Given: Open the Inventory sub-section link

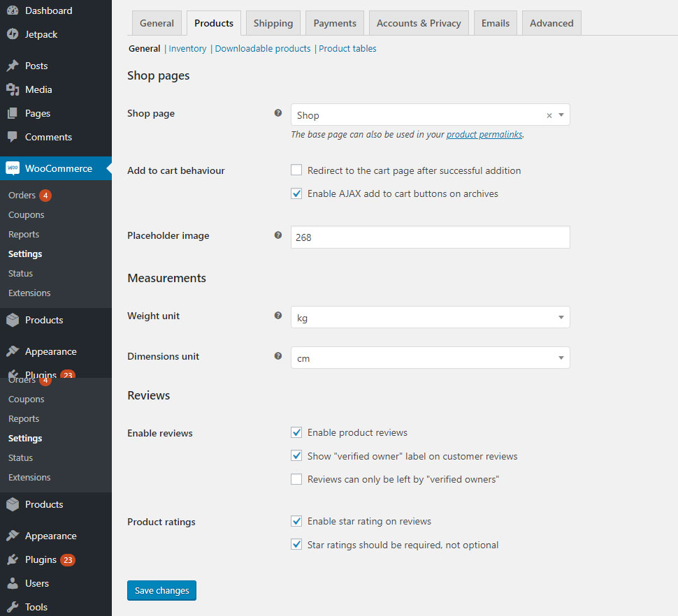Looking at the screenshot, I should [x=187, y=48].
